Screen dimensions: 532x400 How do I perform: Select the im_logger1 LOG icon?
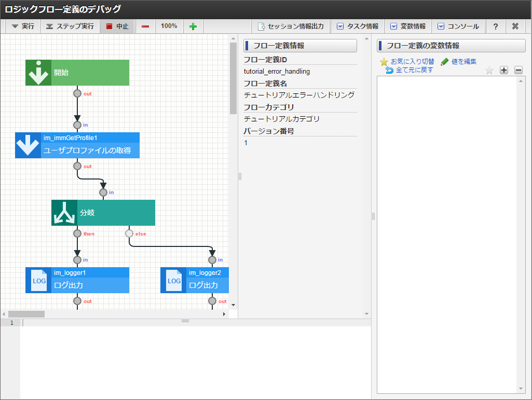(x=38, y=280)
